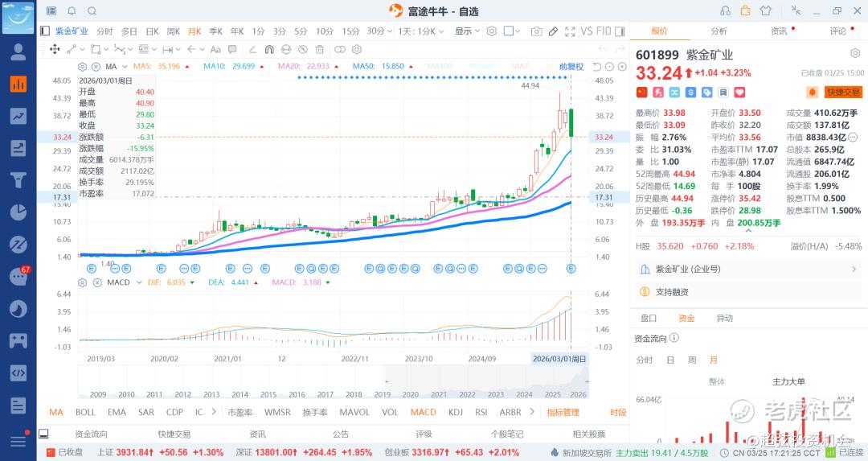Screen dimensions: 868x461
Task: Set price alert with orange bell icon
Action: pos(812,92)
